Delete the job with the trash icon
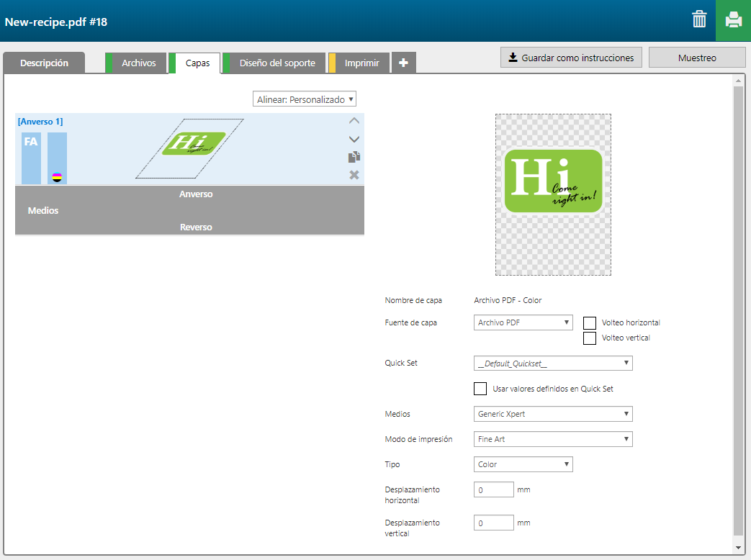Screen dimensions: 751x560 [x=699, y=19]
